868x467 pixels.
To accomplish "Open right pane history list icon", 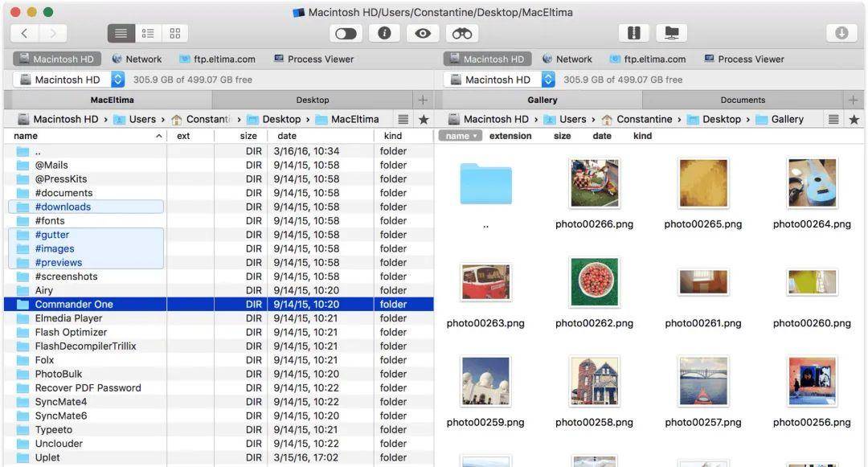I will coord(833,119).
